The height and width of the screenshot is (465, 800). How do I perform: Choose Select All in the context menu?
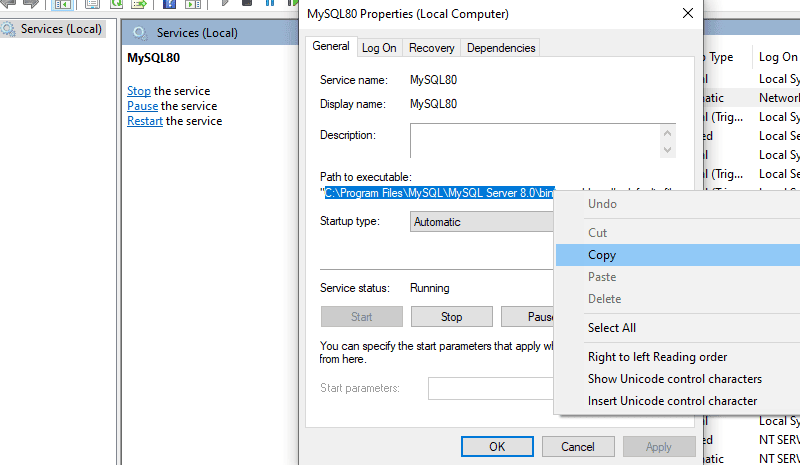(x=678, y=328)
